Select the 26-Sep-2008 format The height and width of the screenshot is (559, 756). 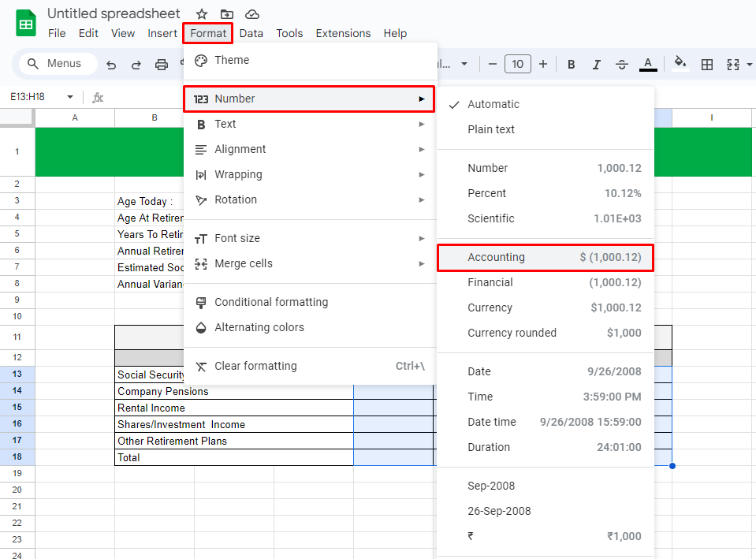pyautogui.click(x=546, y=511)
